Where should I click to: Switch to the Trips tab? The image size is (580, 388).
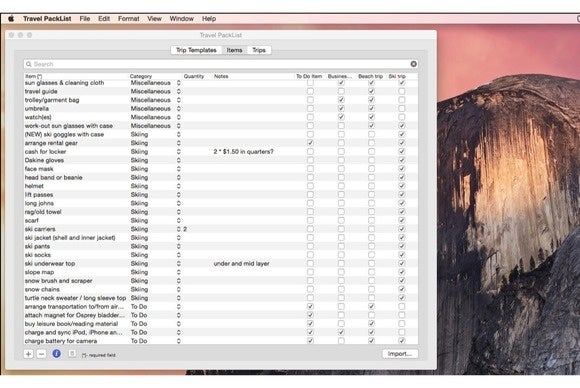tap(259, 50)
